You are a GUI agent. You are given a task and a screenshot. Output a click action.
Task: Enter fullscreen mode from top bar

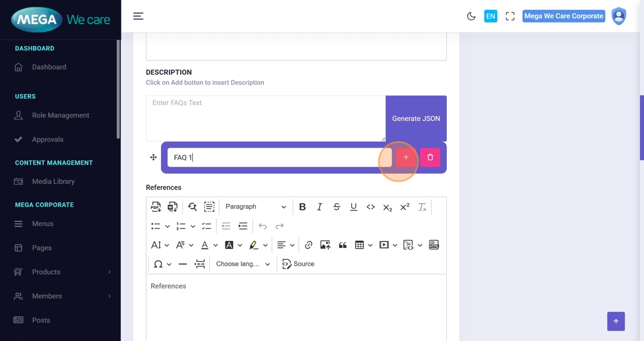click(x=510, y=16)
